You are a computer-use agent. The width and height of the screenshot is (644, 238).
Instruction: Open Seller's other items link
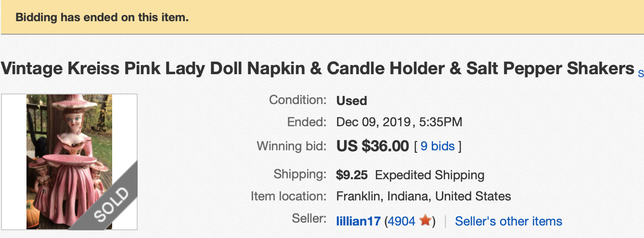coord(508,222)
